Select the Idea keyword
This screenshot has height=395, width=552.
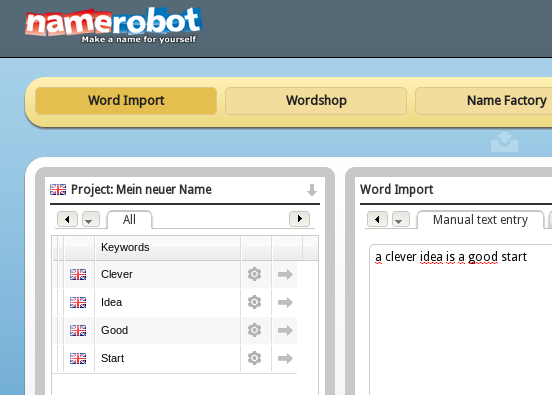[112, 302]
